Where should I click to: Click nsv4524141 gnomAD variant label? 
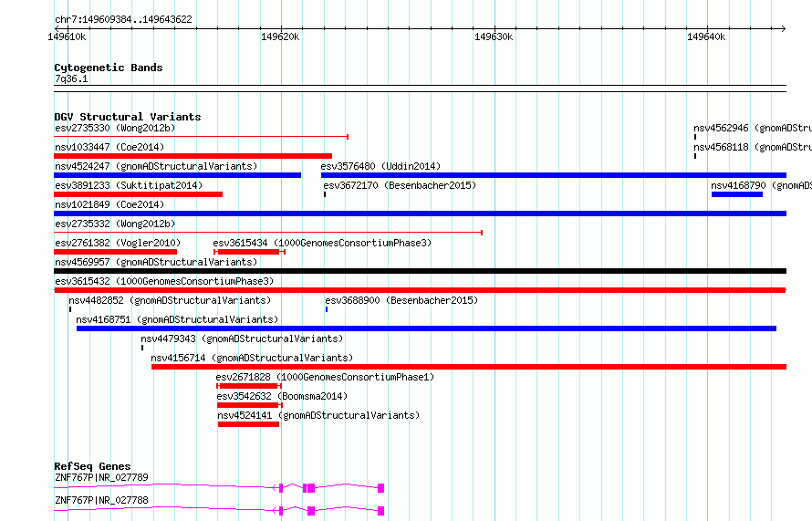click(318, 415)
